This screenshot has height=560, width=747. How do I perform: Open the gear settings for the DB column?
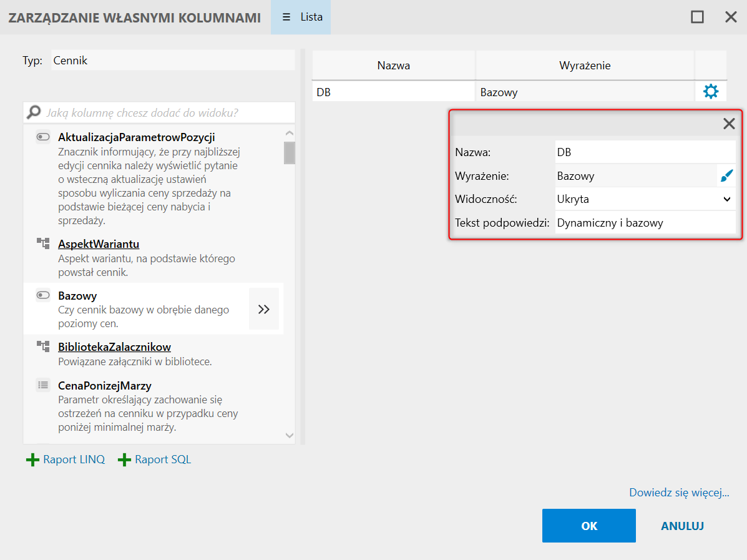(x=711, y=91)
